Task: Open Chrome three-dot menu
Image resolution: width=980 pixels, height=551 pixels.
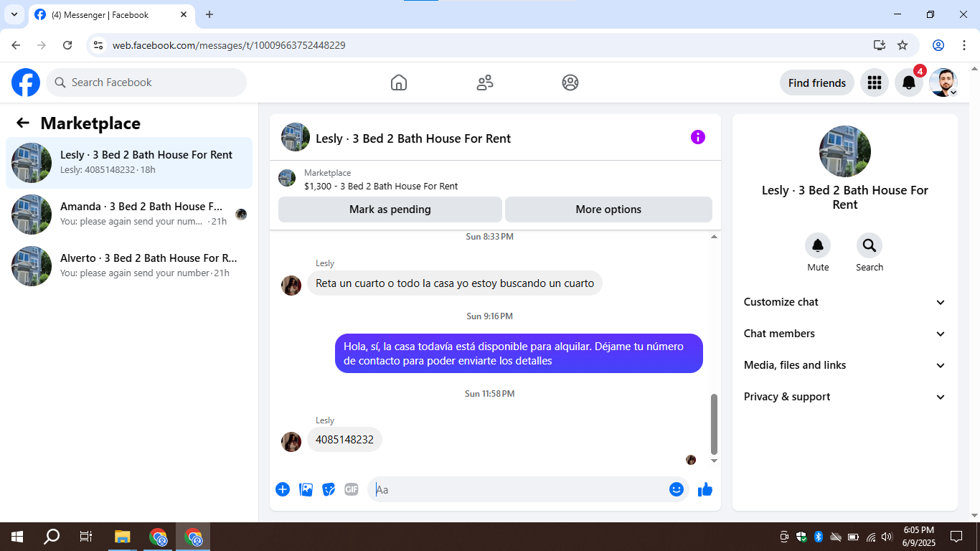Action: [964, 45]
